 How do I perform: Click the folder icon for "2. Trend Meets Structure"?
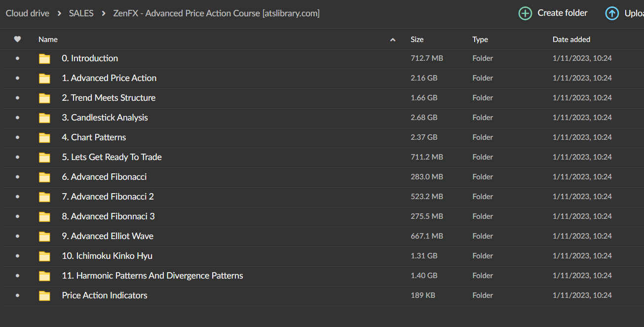click(44, 98)
